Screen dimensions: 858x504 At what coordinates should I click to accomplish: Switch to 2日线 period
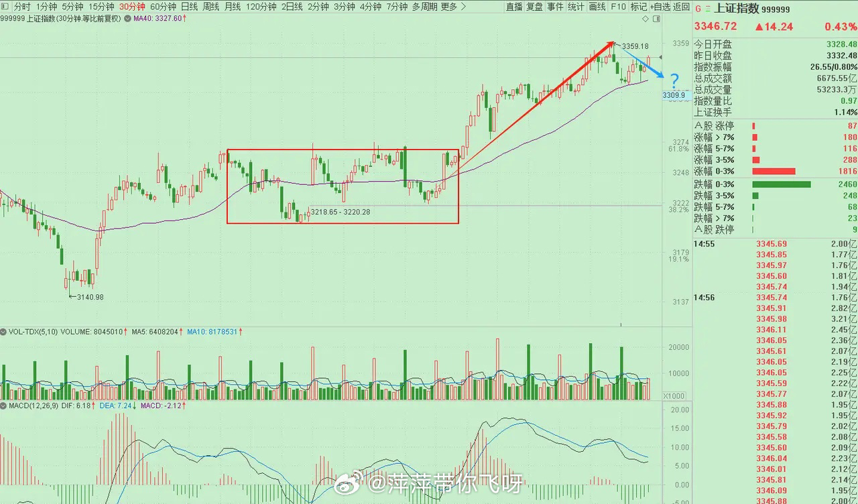(292, 7)
